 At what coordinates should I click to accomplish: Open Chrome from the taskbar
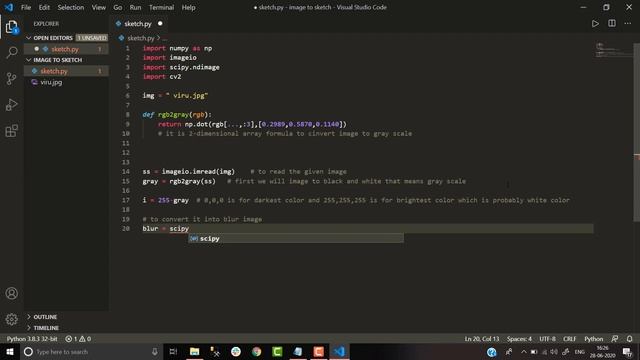(x=256, y=351)
